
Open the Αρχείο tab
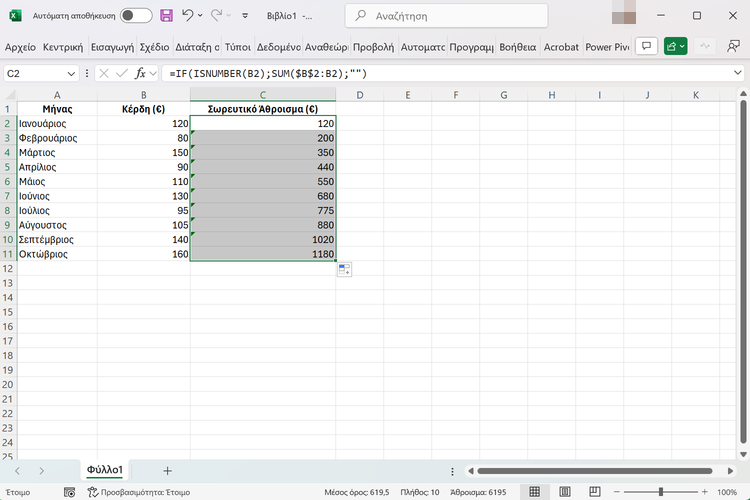click(x=20, y=47)
